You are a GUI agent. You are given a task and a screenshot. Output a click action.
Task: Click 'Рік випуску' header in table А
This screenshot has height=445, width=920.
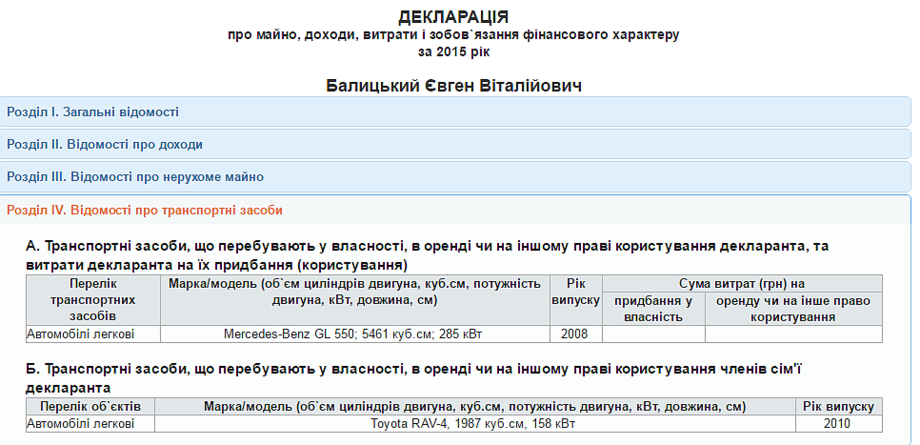575,300
